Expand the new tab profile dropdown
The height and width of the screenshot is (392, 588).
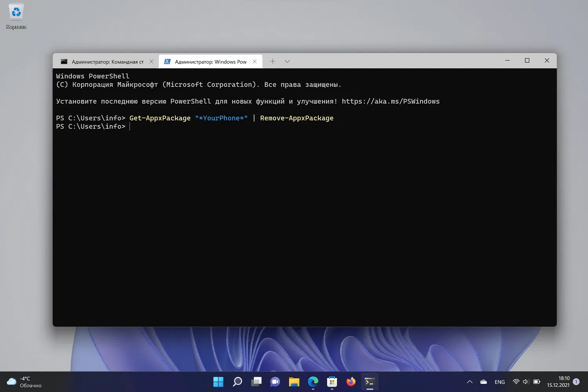pos(287,61)
